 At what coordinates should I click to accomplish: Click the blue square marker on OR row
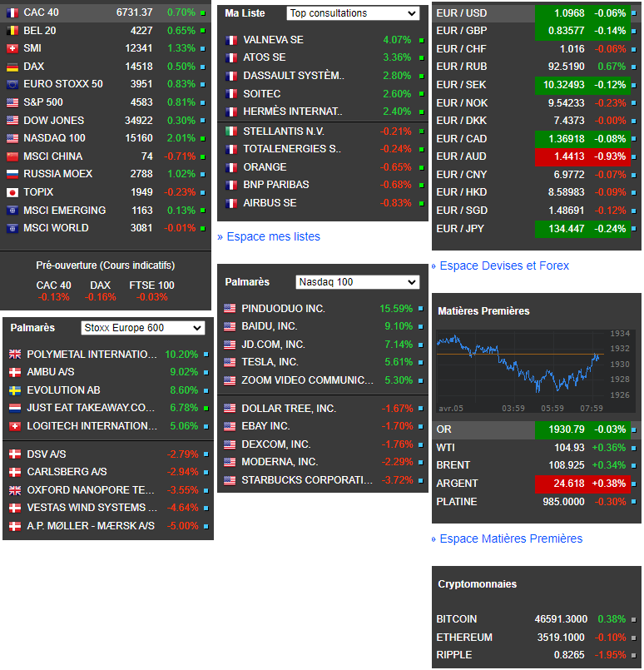click(x=634, y=429)
